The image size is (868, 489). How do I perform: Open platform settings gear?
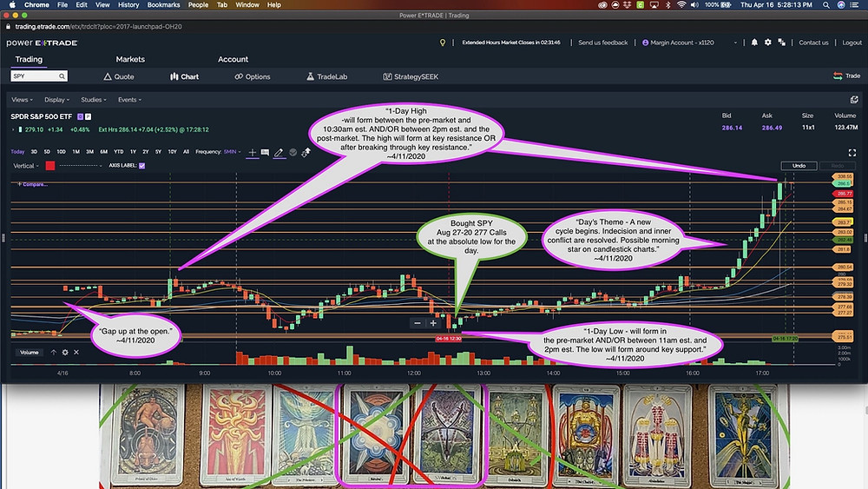(768, 42)
